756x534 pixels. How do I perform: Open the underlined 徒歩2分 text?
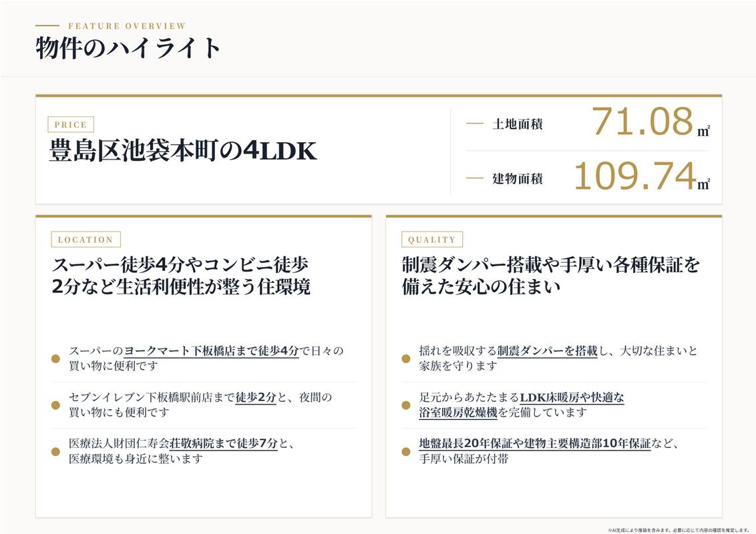tap(256, 398)
